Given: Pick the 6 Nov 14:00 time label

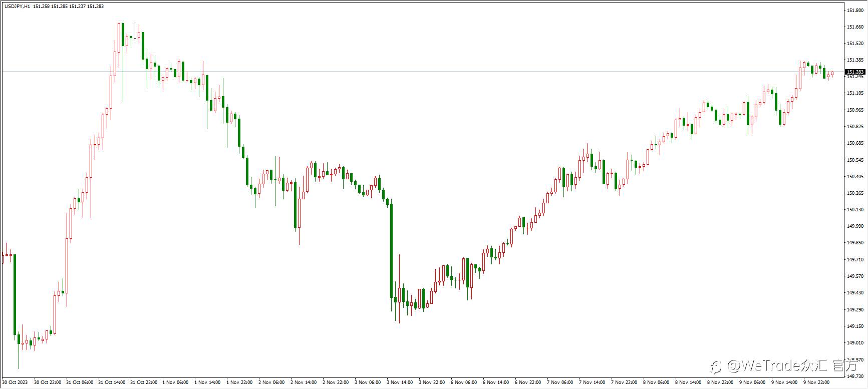Looking at the screenshot, I should (496, 382).
